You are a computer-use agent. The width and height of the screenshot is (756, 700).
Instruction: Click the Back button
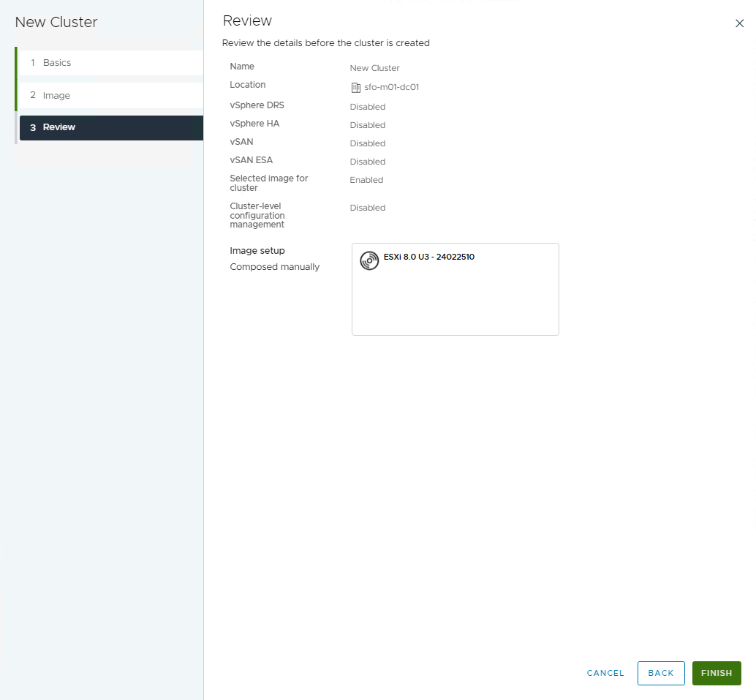pos(660,673)
